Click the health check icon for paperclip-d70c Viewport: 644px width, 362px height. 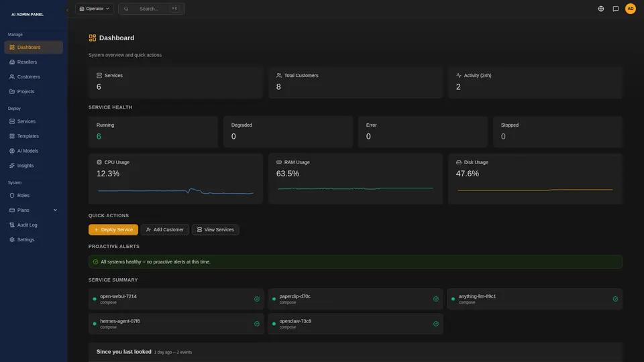click(436, 299)
